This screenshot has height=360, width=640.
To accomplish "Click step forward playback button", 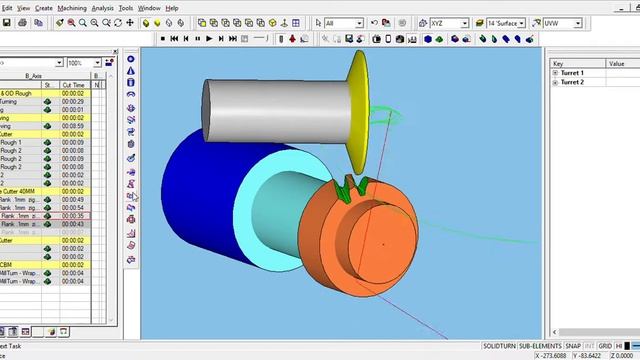I will point(221,39).
